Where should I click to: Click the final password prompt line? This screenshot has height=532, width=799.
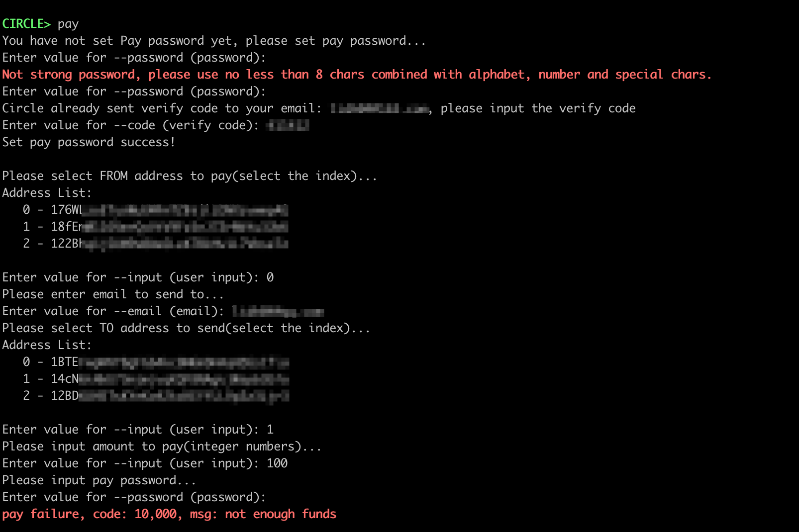pos(134,497)
